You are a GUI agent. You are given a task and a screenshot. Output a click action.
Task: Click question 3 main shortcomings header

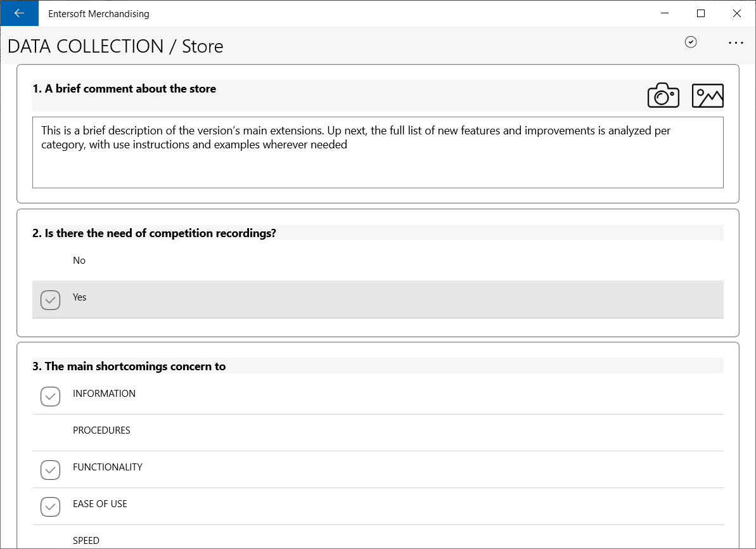[x=129, y=366]
